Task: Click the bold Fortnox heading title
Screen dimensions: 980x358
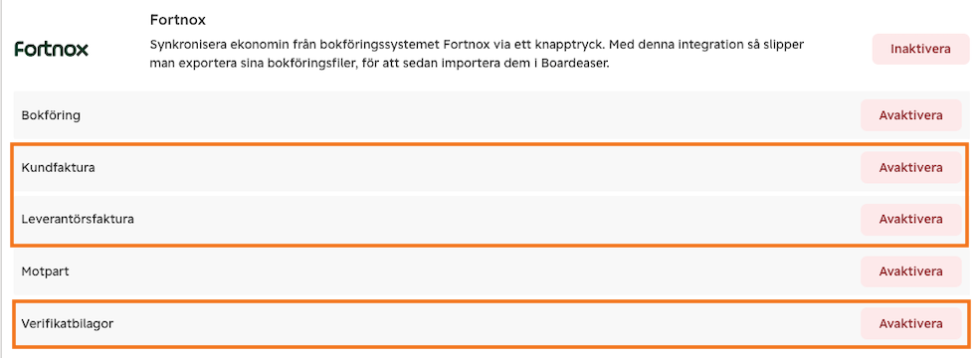Action: click(178, 20)
